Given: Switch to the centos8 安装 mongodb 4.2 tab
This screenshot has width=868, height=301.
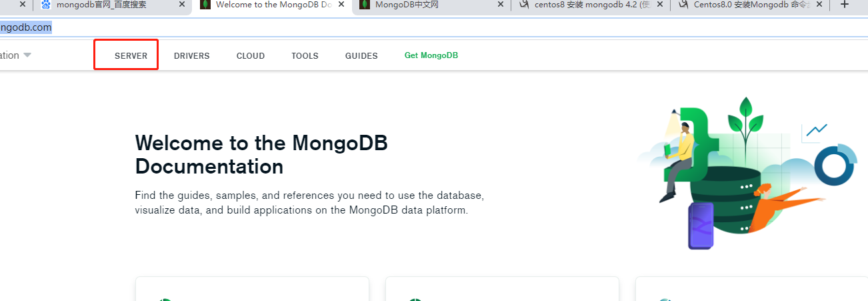Looking at the screenshot, I should click(x=592, y=5).
